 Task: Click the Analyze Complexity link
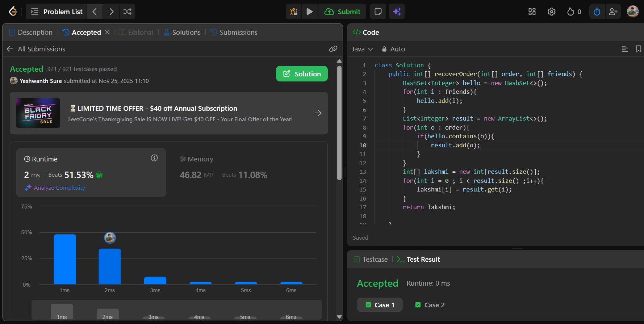click(59, 188)
